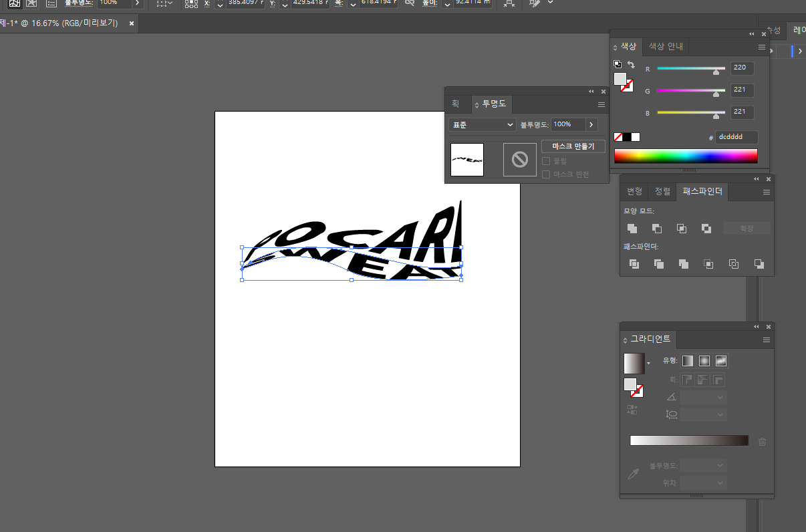Click Unite shape mode in Pathfinder
This screenshot has width=806, height=532.
tap(632, 229)
